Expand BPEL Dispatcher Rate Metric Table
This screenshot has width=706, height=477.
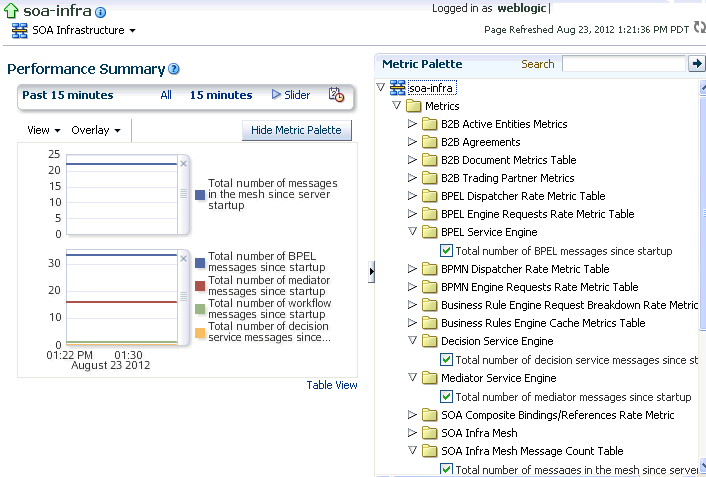[x=412, y=195]
